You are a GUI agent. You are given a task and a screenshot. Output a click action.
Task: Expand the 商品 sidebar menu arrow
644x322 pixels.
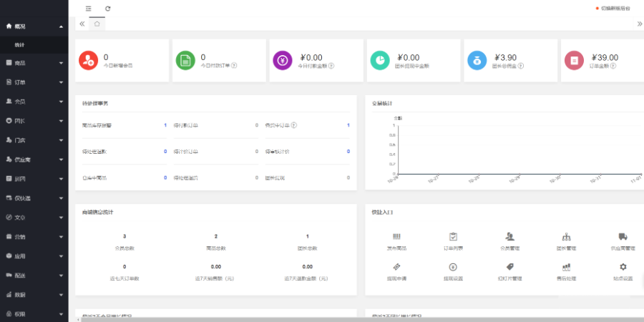[x=62, y=63]
